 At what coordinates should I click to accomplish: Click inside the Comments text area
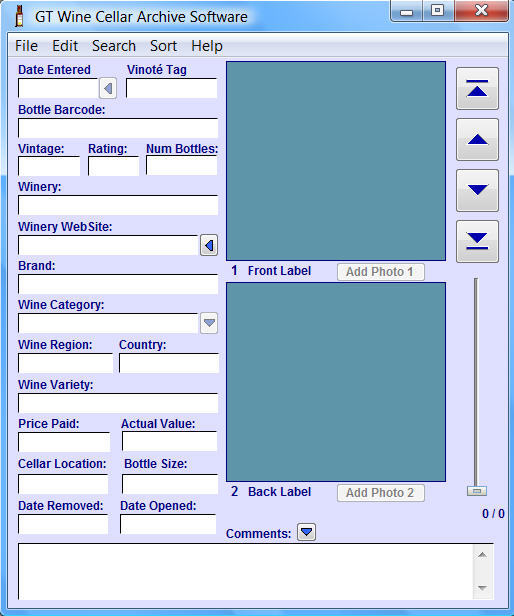(x=246, y=572)
